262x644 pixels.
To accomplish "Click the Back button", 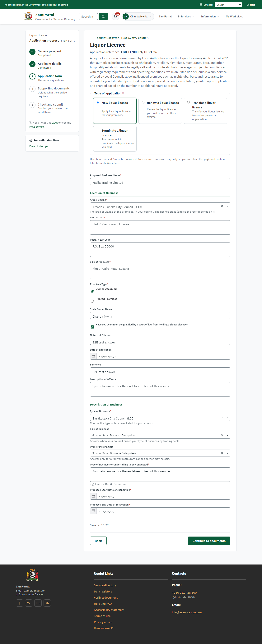I will click(x=98, y=541).
